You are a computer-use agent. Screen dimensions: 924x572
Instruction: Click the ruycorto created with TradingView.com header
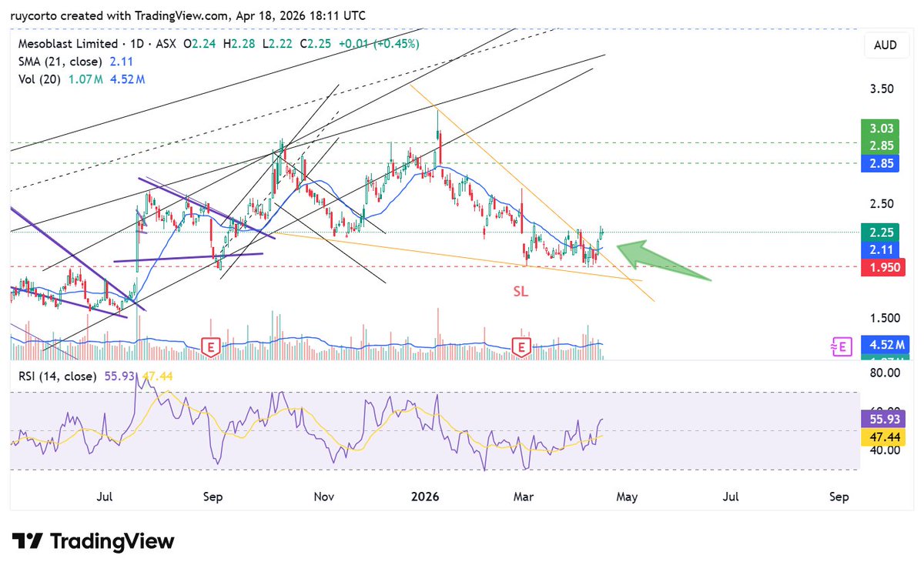[x=189, y=15]
